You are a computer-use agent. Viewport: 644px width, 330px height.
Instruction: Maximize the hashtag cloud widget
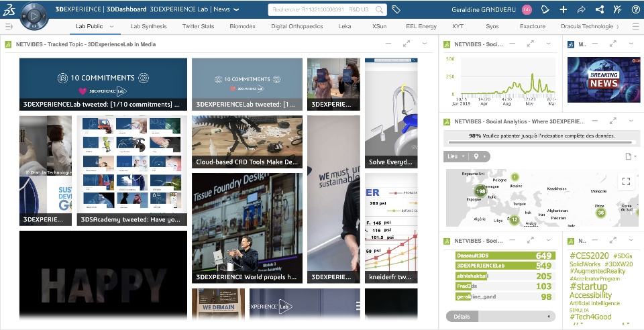(613, 240)
